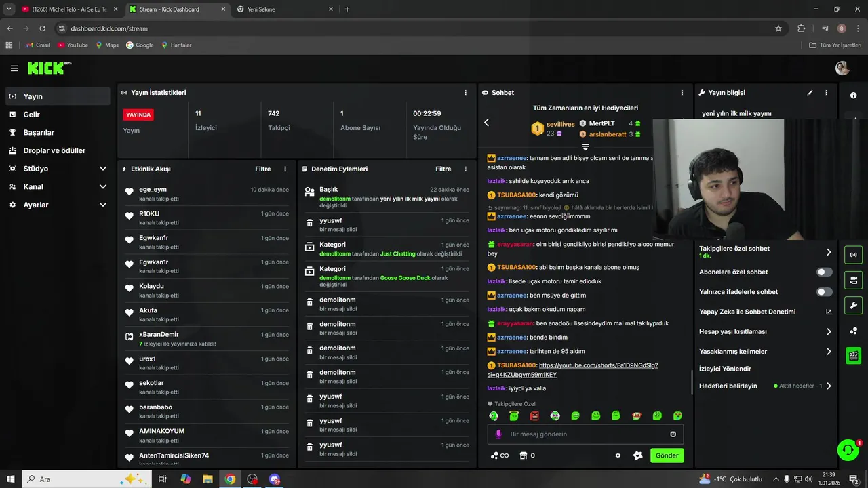868x488 pixels.
Task: Select Yayın in the left sidebar
Action: [x=58, y=96]
